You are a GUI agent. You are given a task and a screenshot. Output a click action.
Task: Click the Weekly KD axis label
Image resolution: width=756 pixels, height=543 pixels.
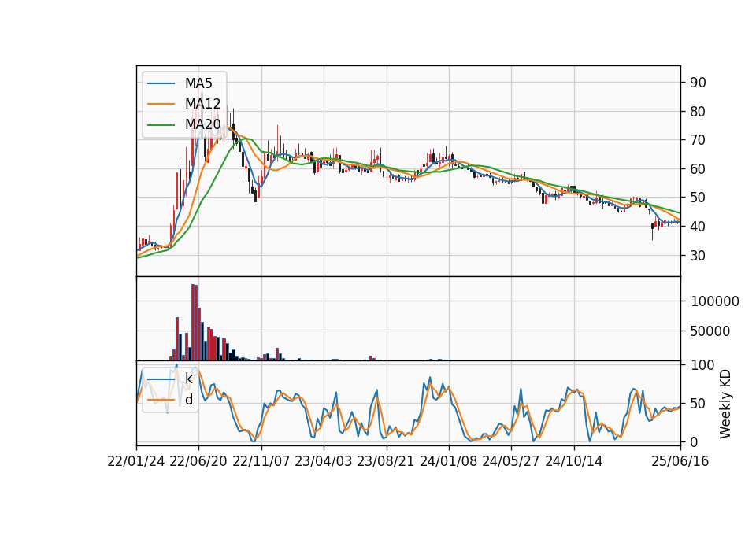click(x=725, y=404)
